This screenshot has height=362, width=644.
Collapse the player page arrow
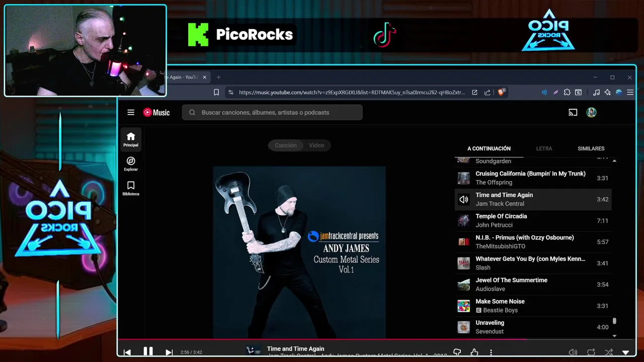click(626, 353)
